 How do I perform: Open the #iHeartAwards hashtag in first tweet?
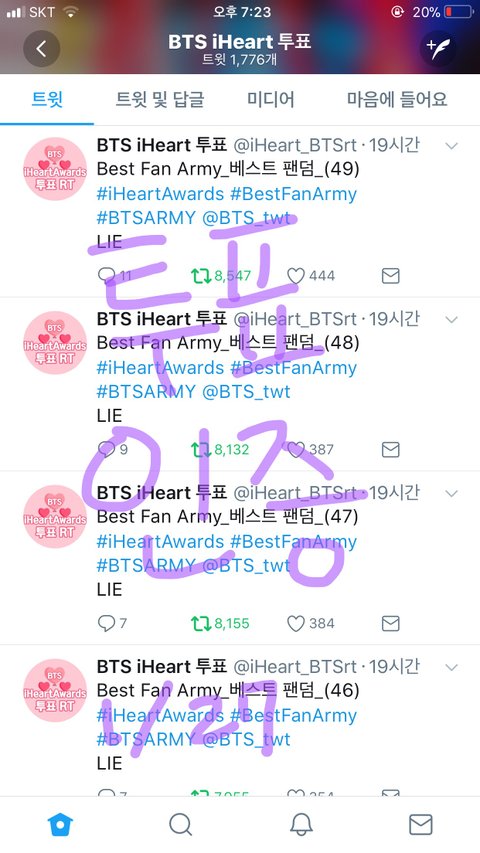click(160, 194)
